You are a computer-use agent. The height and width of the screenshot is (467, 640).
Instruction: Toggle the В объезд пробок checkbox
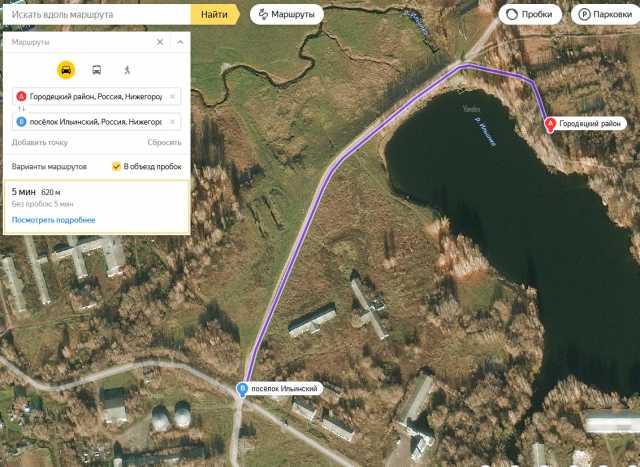pyautogui.click(x=116, y=167)
